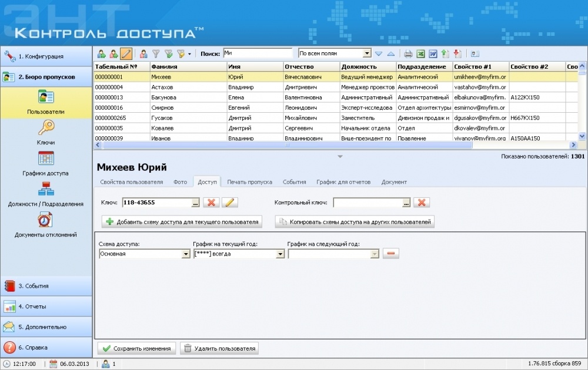The width and height of the screenshot is (588, 370).
Task: Click the add user toolbar icon
Action: coord(101,54)
